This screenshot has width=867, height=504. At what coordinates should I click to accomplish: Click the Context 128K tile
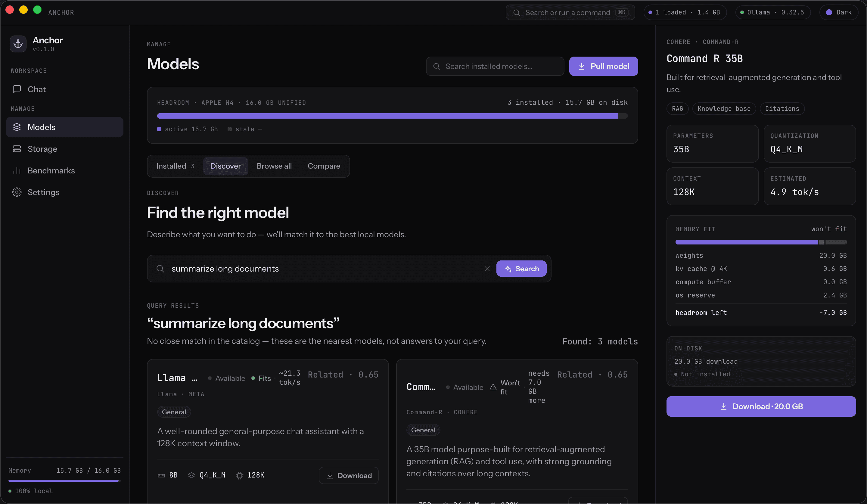pos(712,186)
